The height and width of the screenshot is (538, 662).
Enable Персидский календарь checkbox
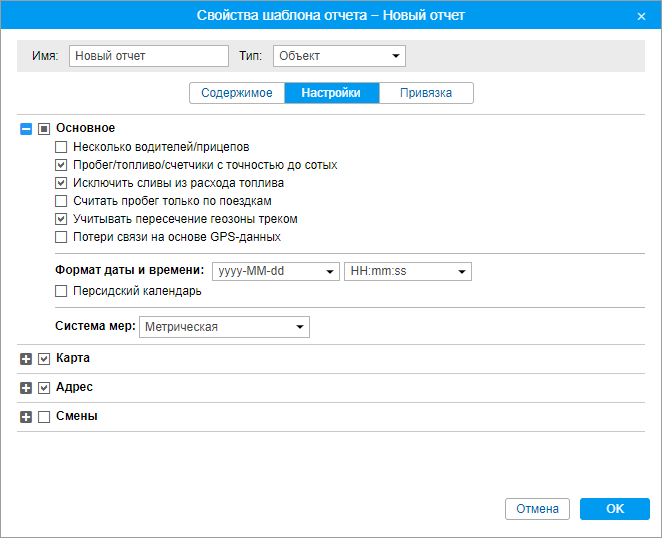pos(61,292)
